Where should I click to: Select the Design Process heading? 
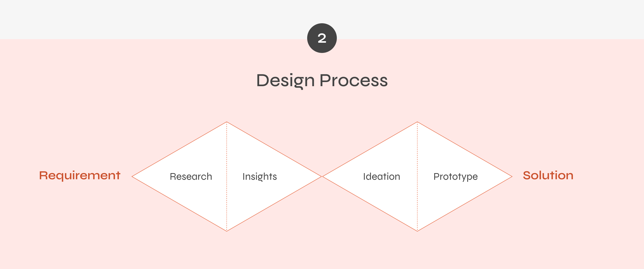(322, 81)
